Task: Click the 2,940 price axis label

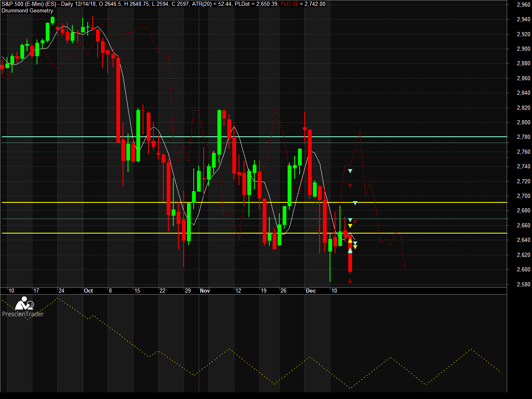Action: click(x=523, y=19)
